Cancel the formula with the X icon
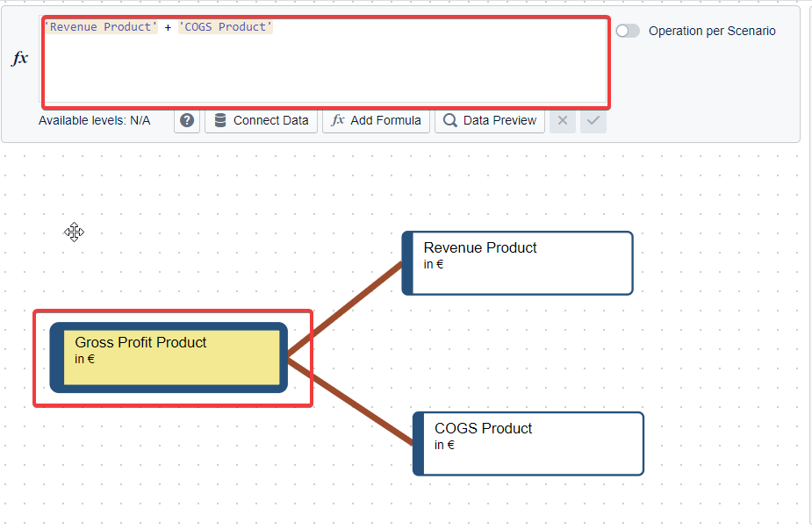 (562, 120)
